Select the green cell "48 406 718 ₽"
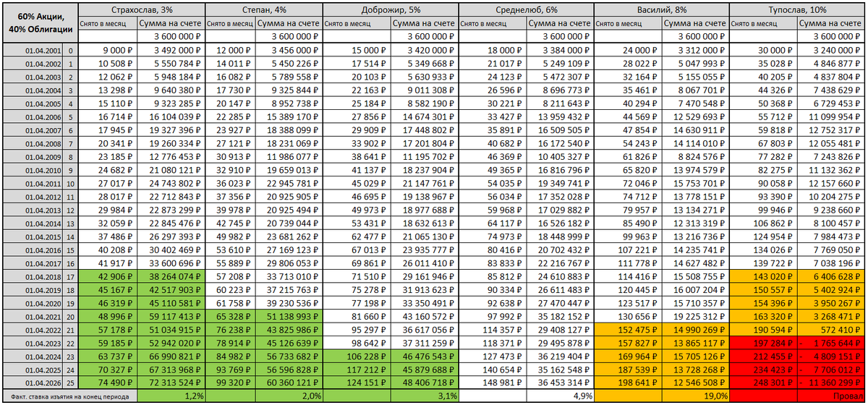Image resolution: width=868 pixels, height=405 pixels. 425,381
